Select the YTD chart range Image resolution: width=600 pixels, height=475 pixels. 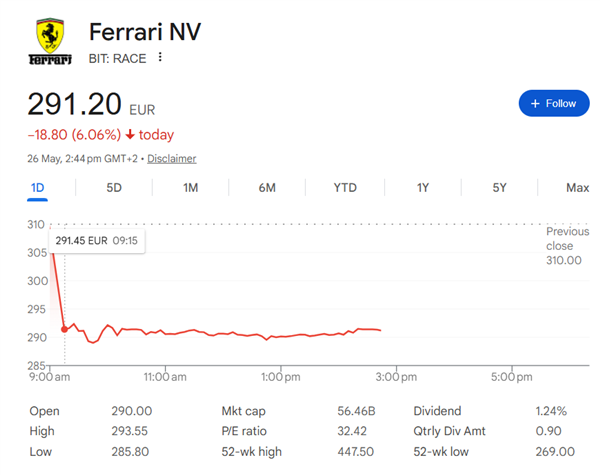[345, 188]
